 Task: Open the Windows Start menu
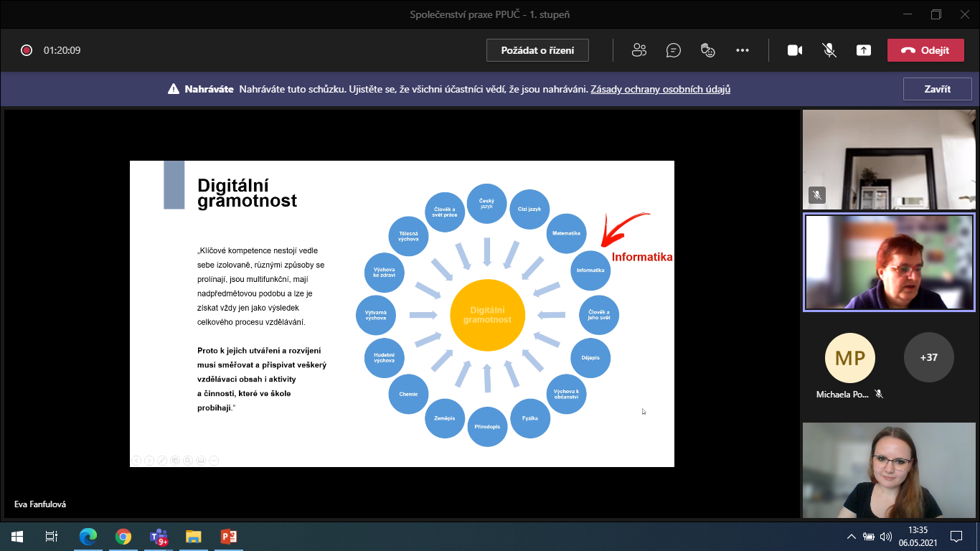coord(17,536)
